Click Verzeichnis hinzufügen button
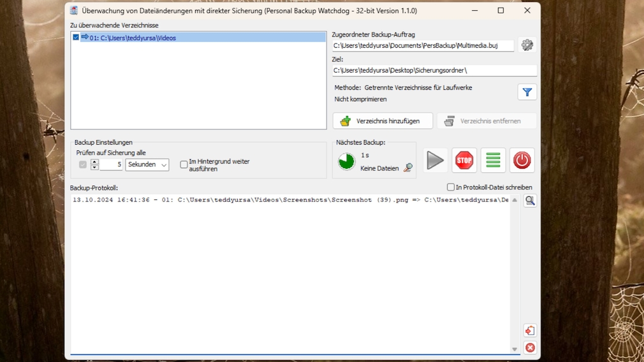The height and width of the screenshot is (362, 644). point(383,121)
